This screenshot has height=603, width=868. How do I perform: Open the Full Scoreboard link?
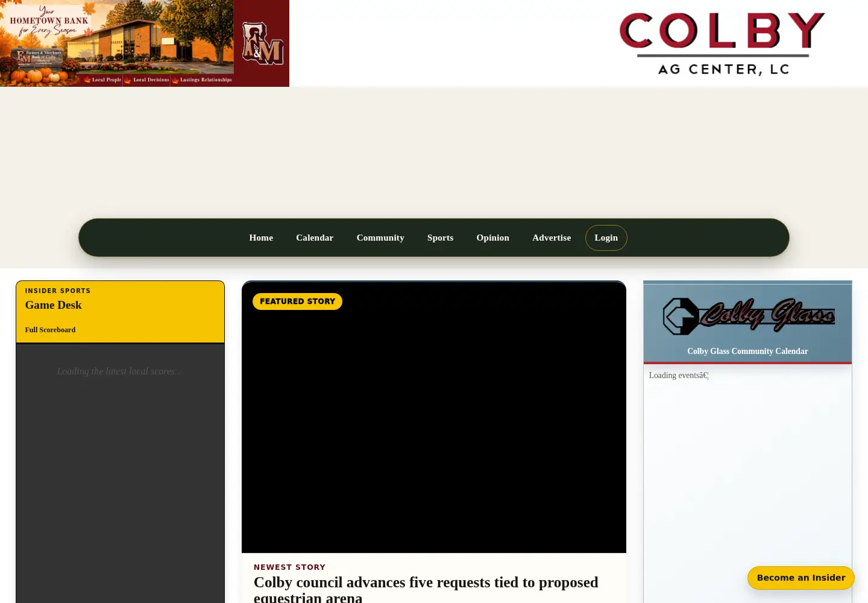[50, 330]
